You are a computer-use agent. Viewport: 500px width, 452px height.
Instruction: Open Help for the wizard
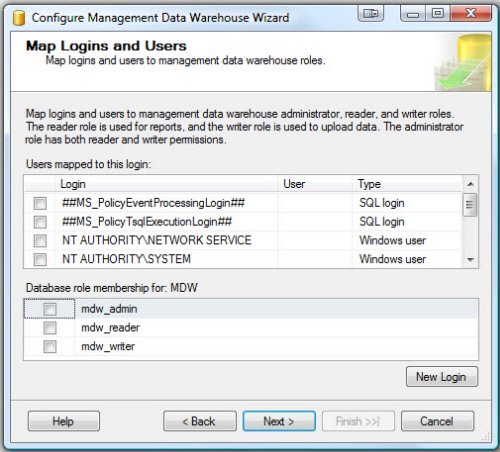64,421
